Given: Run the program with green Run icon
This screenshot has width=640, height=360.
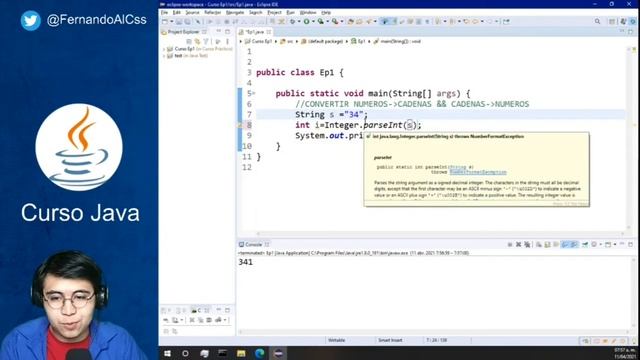Looking at the screenshot, I should 307,21.
